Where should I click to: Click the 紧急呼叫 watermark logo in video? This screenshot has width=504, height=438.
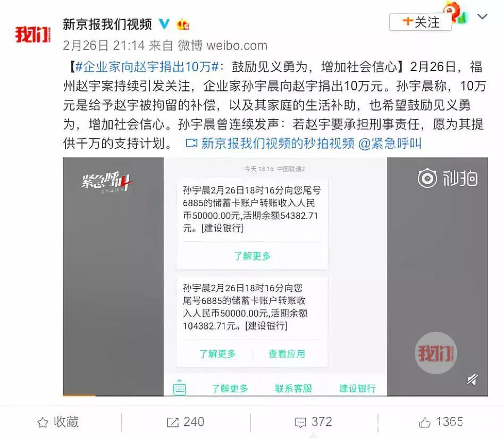pyautogui.click(x=106, y=182)
